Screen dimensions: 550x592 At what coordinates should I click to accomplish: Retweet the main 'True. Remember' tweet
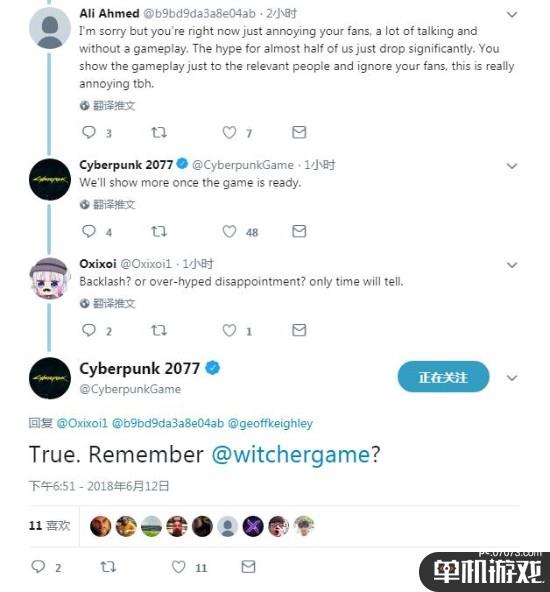(x=108, y=567)
